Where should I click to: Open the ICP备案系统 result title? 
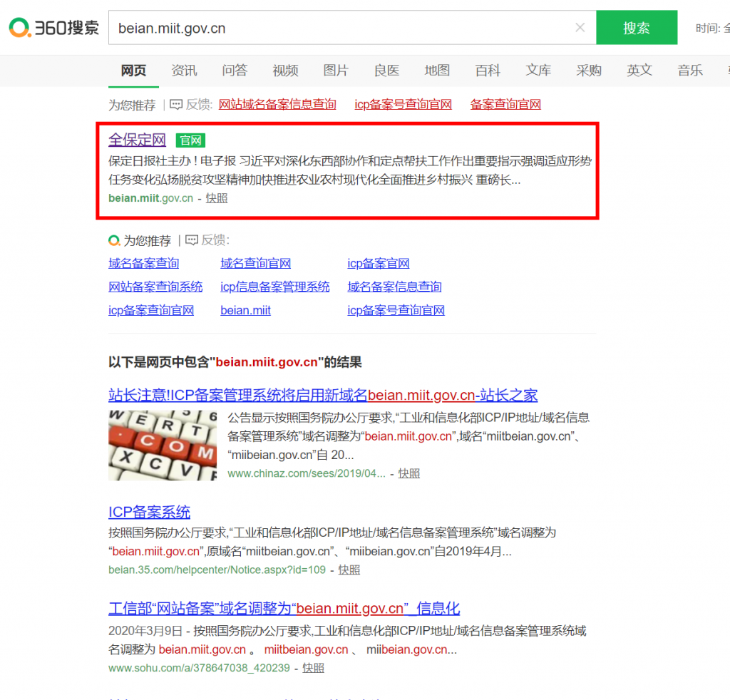[x=150, y=512]
